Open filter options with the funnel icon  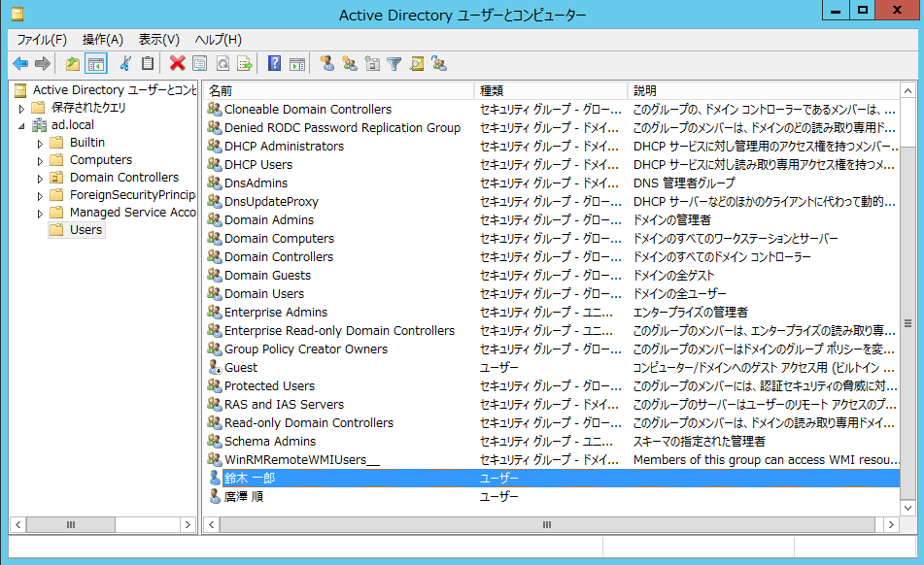click(x=394, y=63)
